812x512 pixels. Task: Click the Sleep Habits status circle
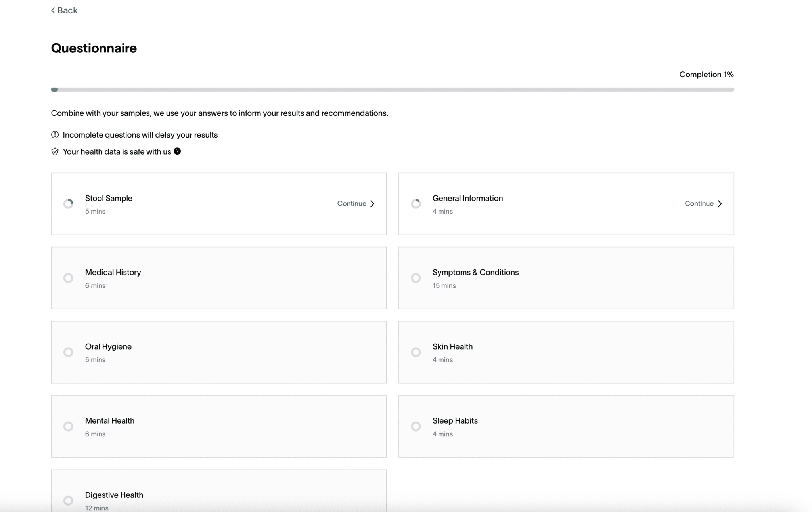point(416,426)
